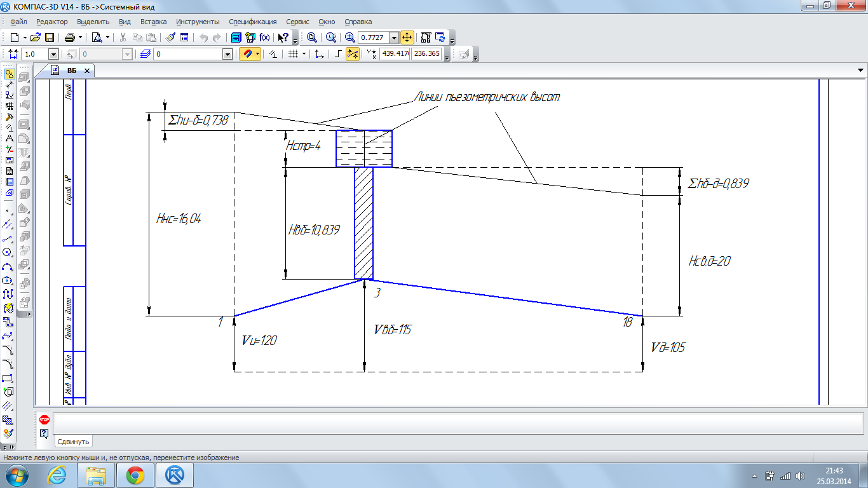Viewport: 868px width, 488px height.
Task: Toggle orthogonal drawing mode
Action: click(338, 55)
